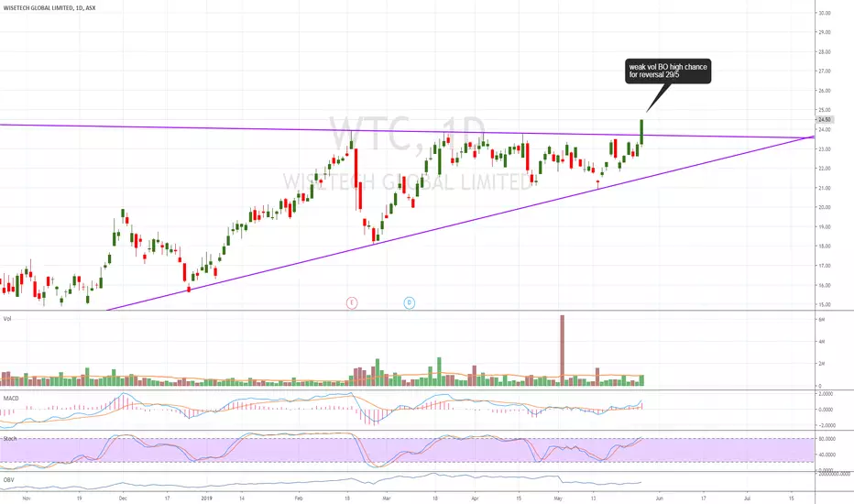Click the Mar date label on time axis
Image resolution: width=854 pixels, height=504 pixels.
[x=386, y=498]
